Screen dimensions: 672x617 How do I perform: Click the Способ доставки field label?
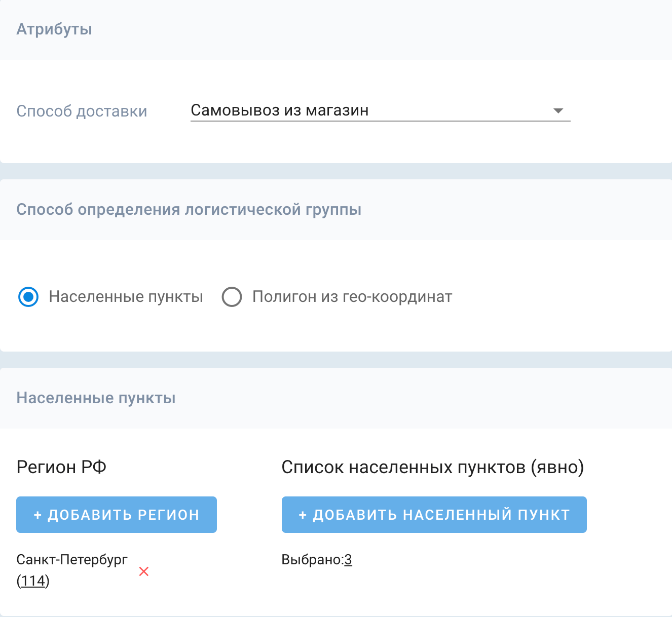pos(82,111)
